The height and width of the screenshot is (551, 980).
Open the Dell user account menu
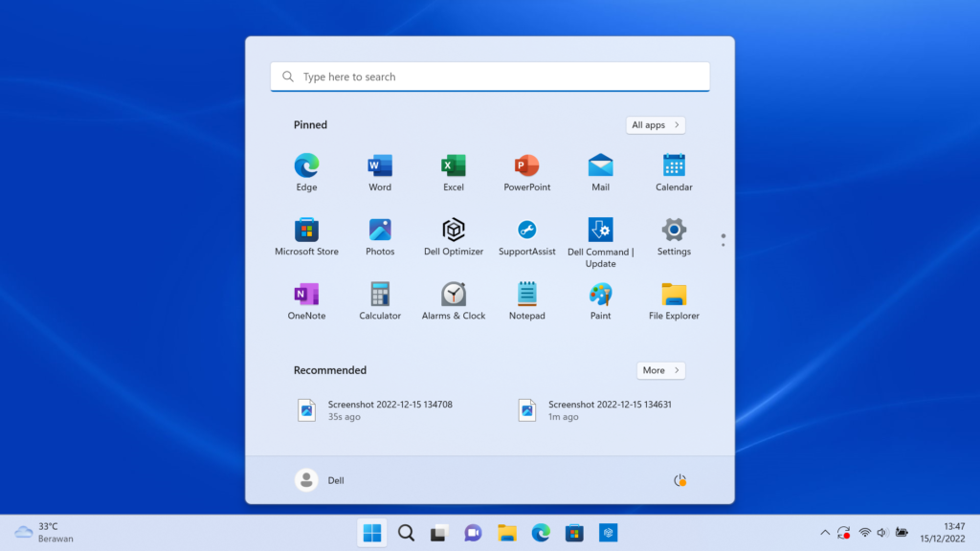pos(320,480)
